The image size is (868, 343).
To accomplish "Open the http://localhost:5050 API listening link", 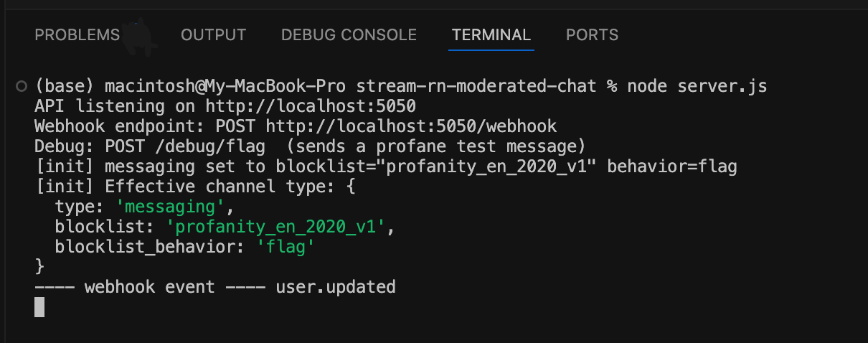I will (311, 106).
